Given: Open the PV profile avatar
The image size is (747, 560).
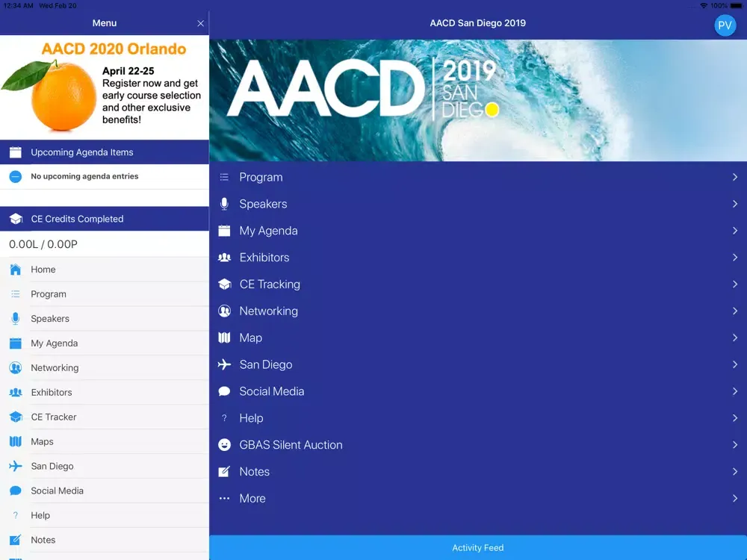Looking at the screenshot, I should (x=725, y=25).
